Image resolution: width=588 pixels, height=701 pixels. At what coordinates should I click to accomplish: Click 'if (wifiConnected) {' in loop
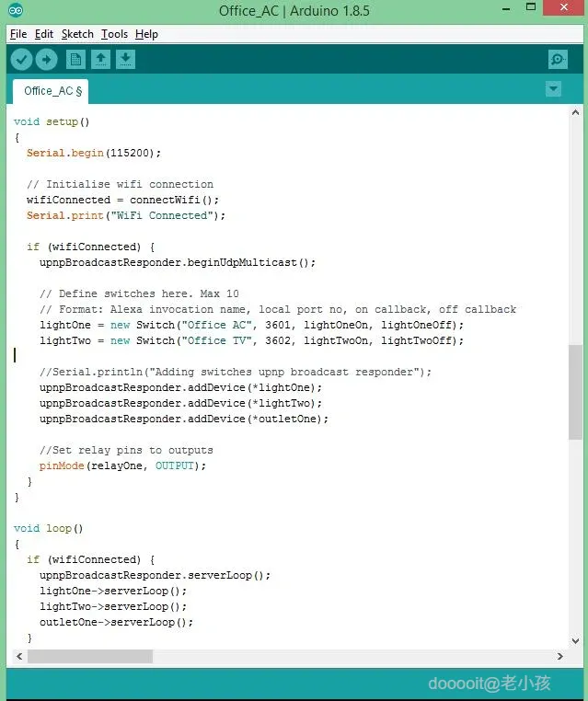[91, 559]
